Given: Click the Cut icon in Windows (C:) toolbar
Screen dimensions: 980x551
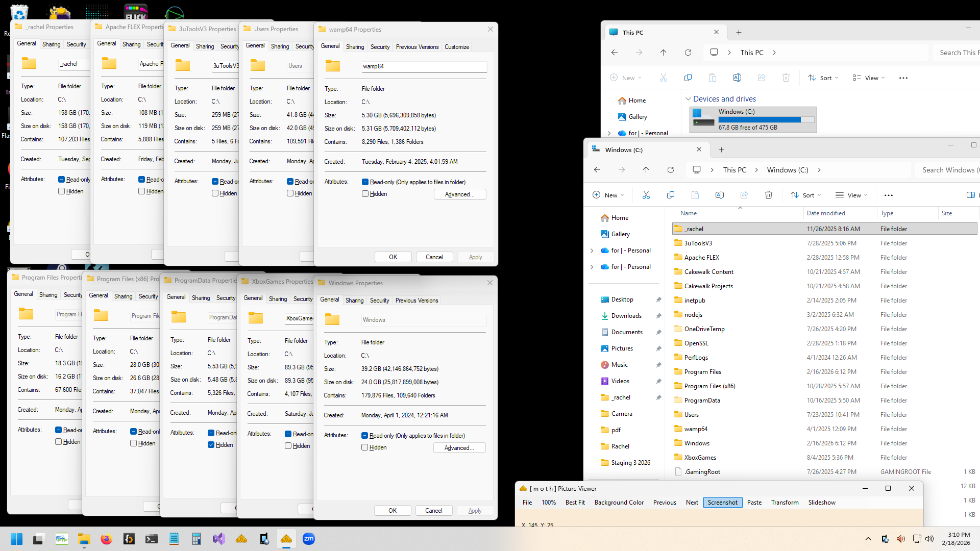Looking at the screenshot, I should (646, 195).
